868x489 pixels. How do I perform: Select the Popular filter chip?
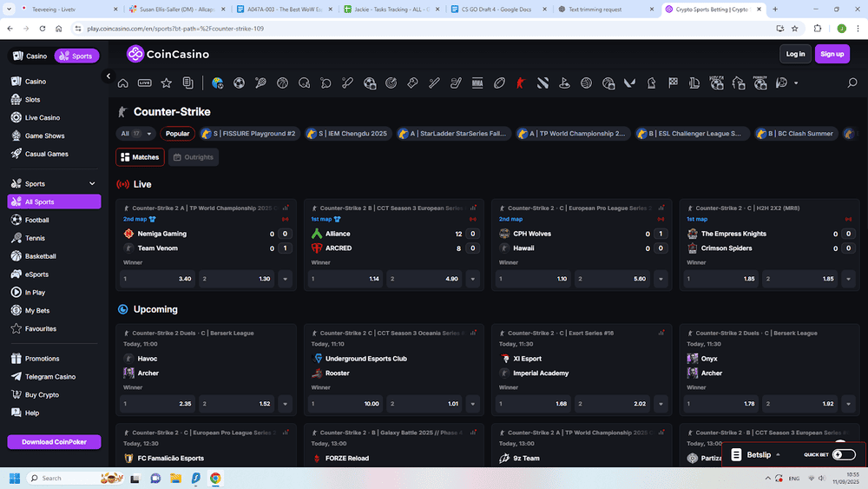[178, 134]
